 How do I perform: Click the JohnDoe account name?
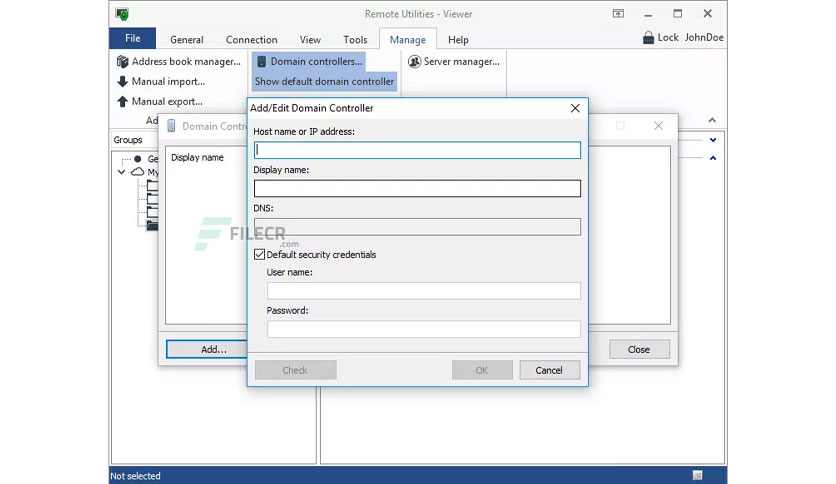tap(704, 37)
